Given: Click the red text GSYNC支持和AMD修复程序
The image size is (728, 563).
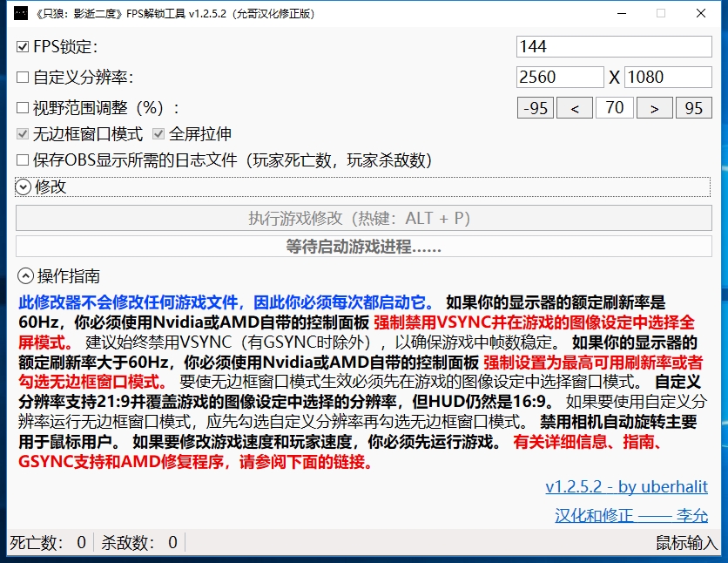Looking at the screenshot, I should (121, 462).
